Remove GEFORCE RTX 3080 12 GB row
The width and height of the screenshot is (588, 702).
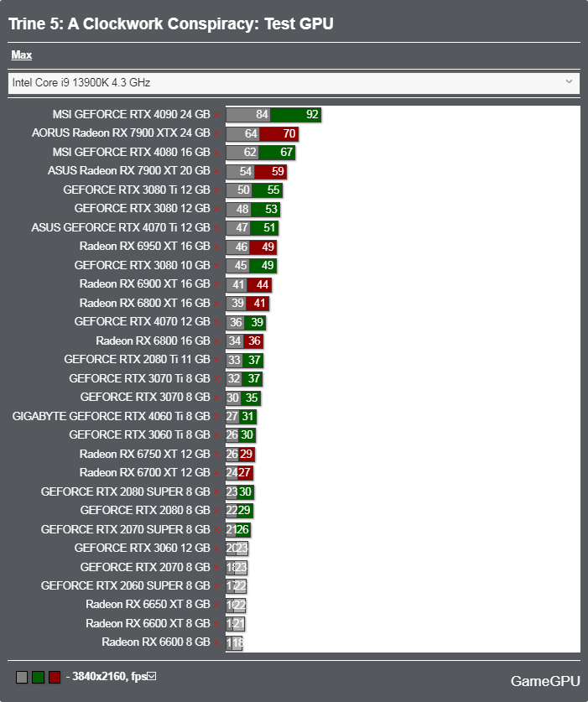point(216,209)
